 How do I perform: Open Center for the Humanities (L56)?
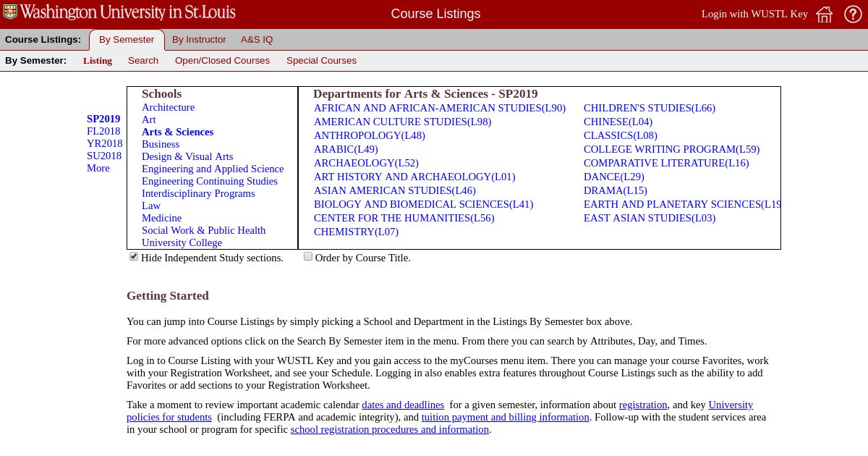[404, 218]
